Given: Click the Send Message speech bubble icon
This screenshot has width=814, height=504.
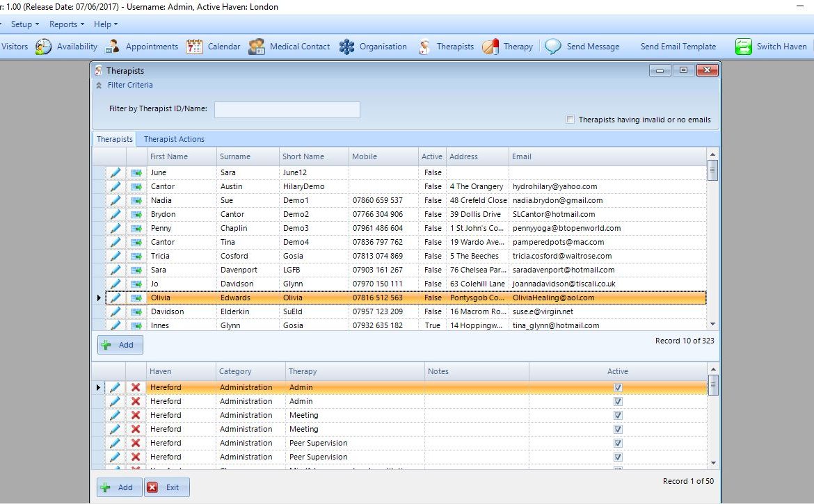Looking at the screenshot, I should 553,47.
